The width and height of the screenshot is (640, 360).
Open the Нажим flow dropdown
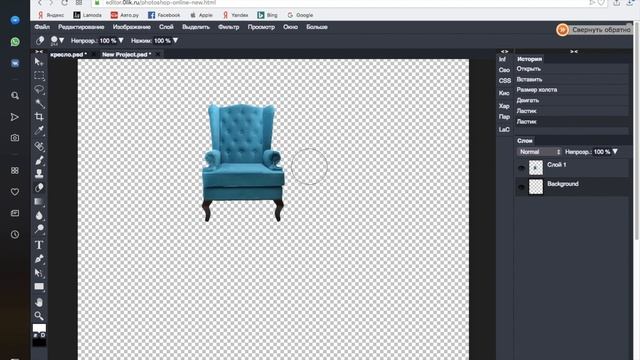tap(176, 40)
